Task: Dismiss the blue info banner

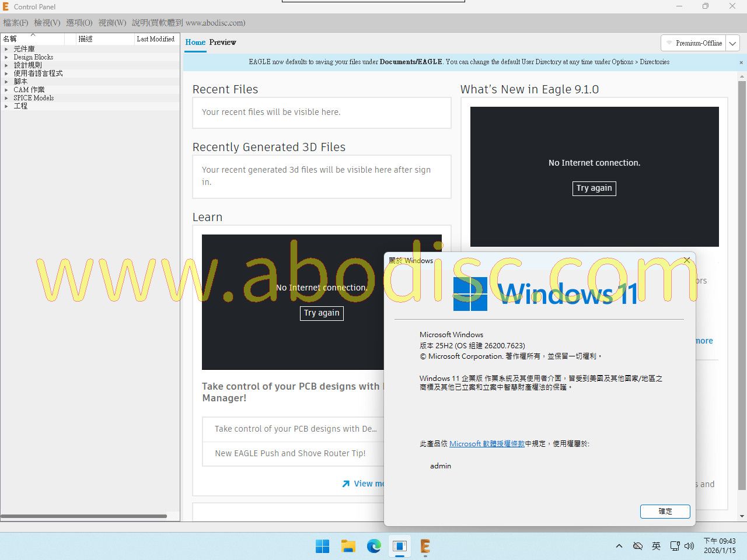Action: click(x=741, y=62)
